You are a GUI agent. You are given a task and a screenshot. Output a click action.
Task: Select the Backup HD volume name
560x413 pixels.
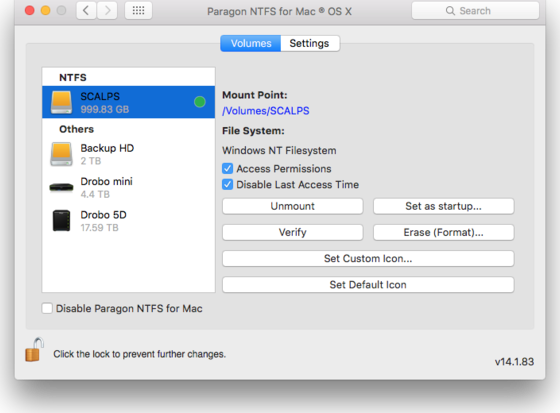107,148
